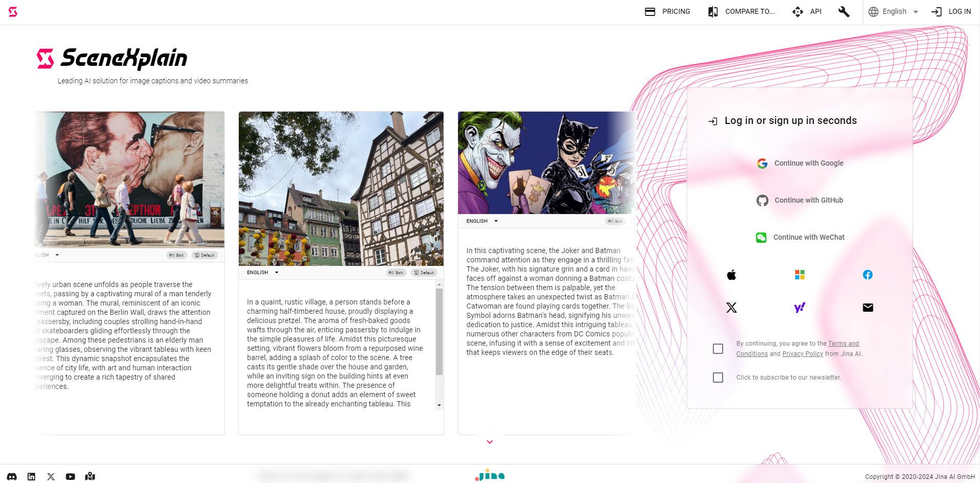Click the email envelope login icon

click(868, 308)
